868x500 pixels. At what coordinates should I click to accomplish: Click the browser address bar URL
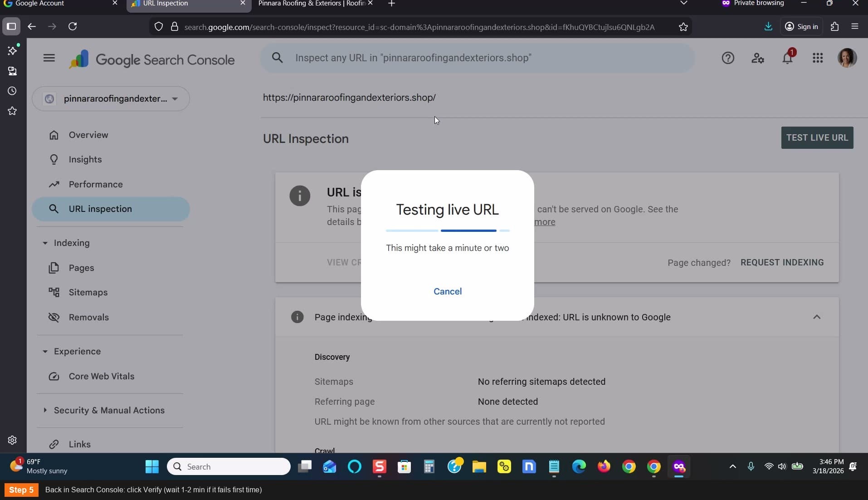tap(419, 27)
